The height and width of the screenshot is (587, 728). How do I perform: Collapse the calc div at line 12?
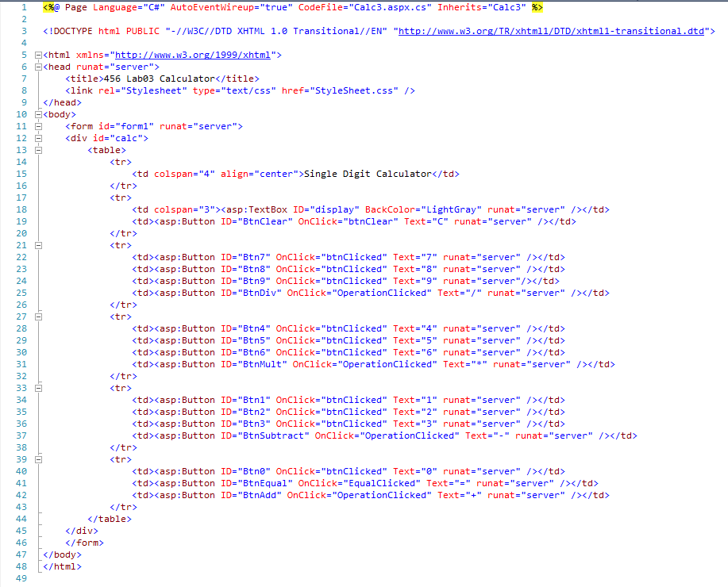point(39,138)
